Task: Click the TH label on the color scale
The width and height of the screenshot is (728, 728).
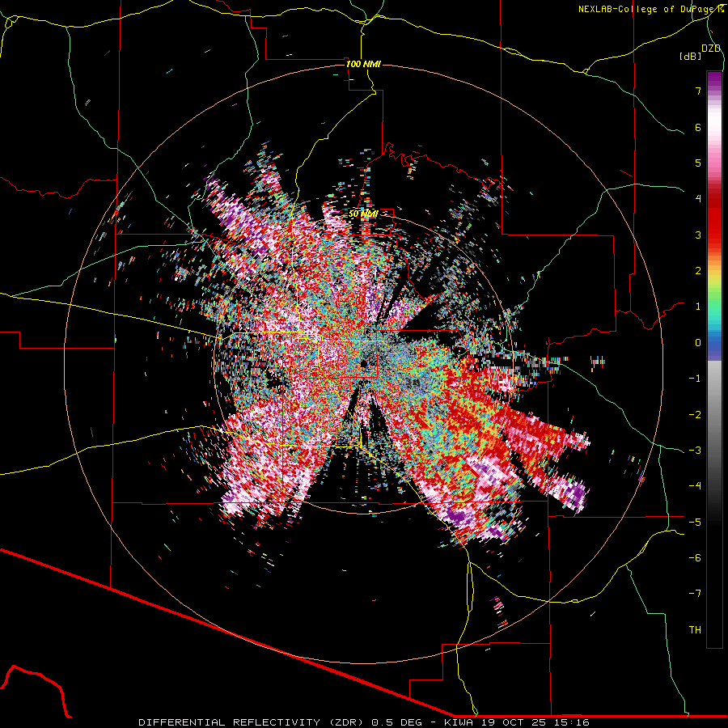Action: coord(695,630)
